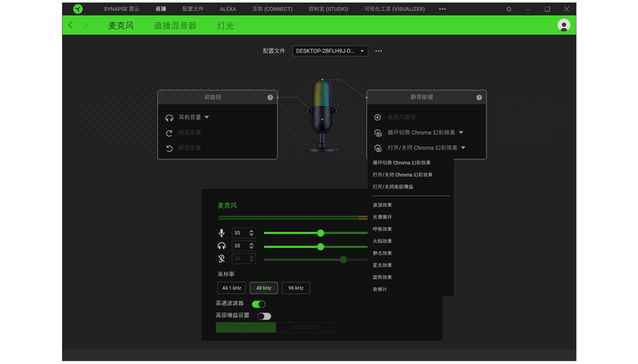Expand the 耳机音量 dropdown arrow
This screenshot has height=364, width=638.
[x=207, y=117]
